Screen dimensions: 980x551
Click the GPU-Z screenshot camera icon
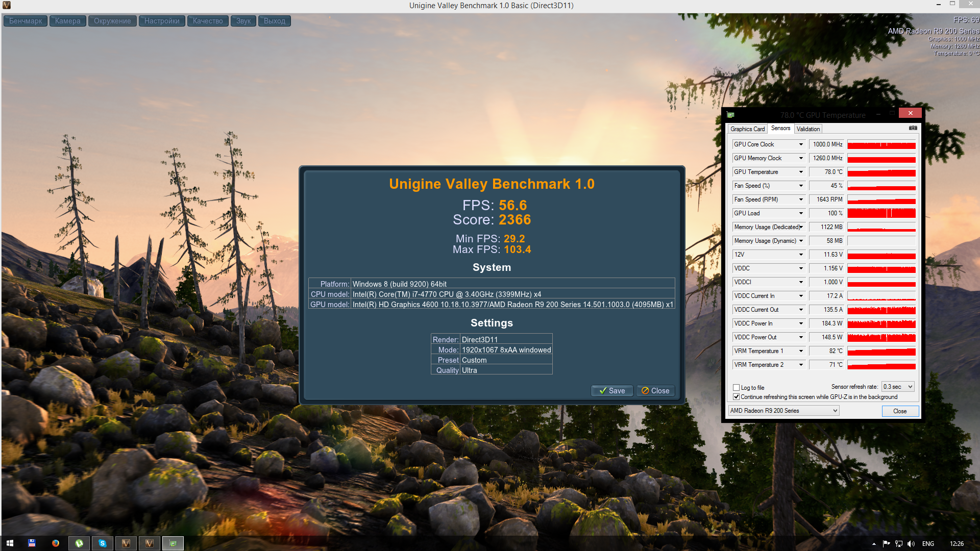click(x=913, y=128)
